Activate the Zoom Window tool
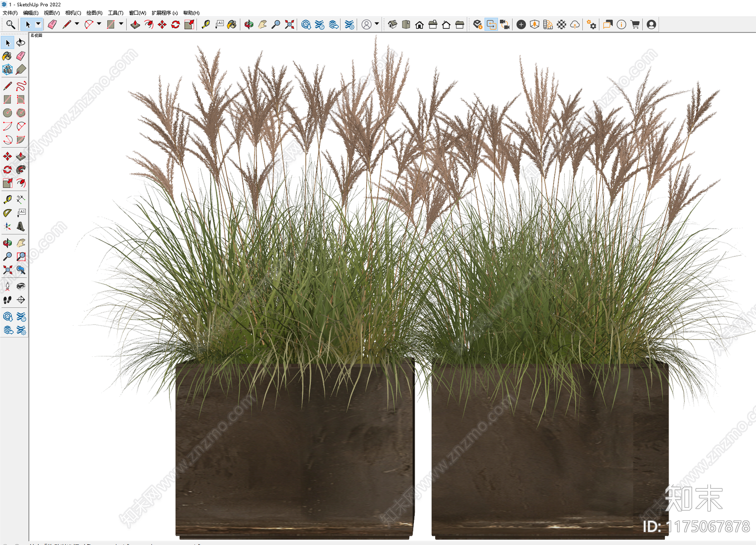The image size is (756, 545). 21,256
